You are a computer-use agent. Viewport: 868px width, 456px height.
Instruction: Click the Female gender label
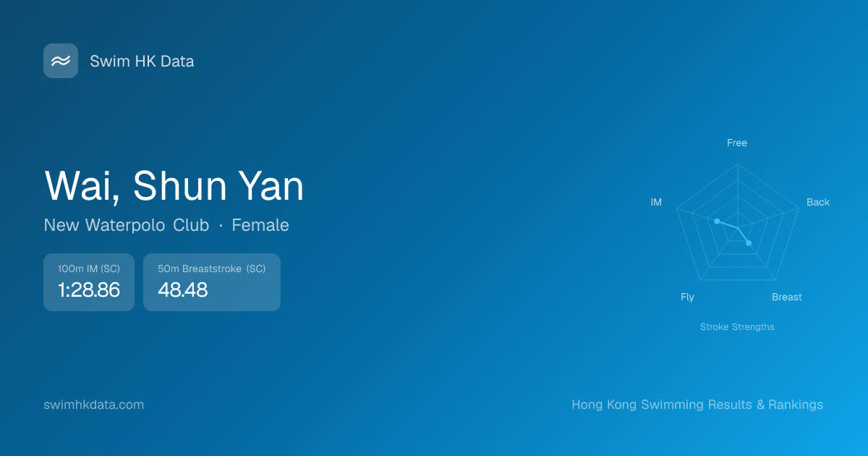click(260, 225)
